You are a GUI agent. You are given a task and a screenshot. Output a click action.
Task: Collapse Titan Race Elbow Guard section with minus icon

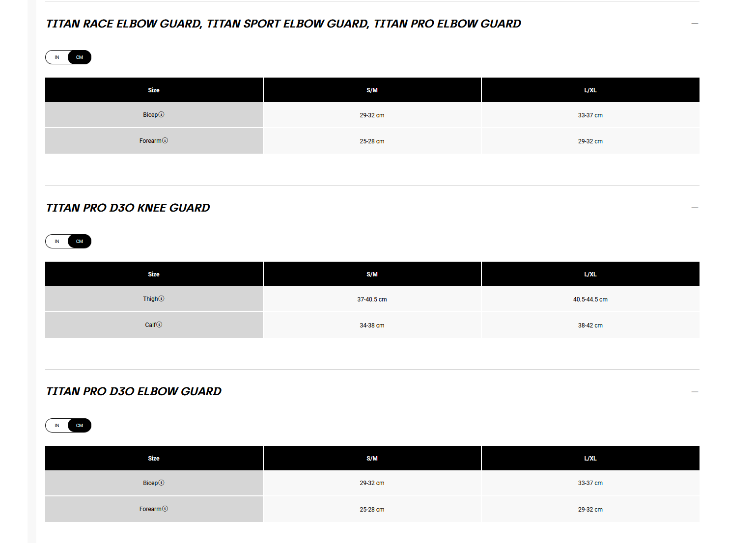tap(695, 24)
